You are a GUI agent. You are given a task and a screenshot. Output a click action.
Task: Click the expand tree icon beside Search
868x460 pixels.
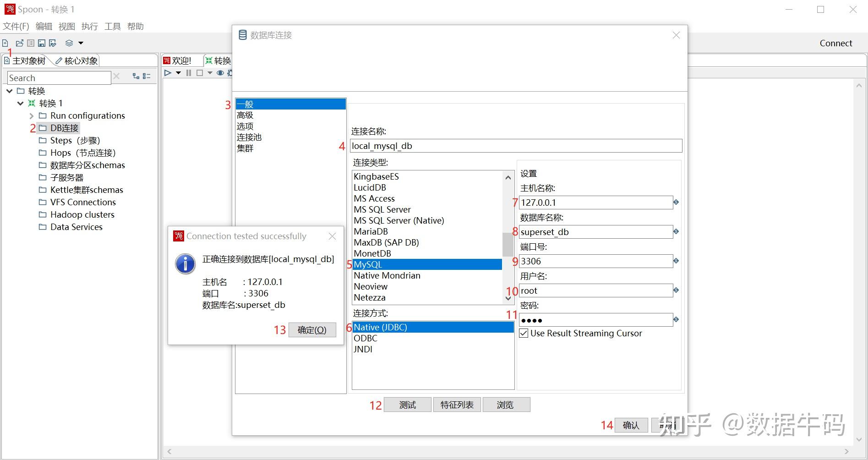point(136,76)
